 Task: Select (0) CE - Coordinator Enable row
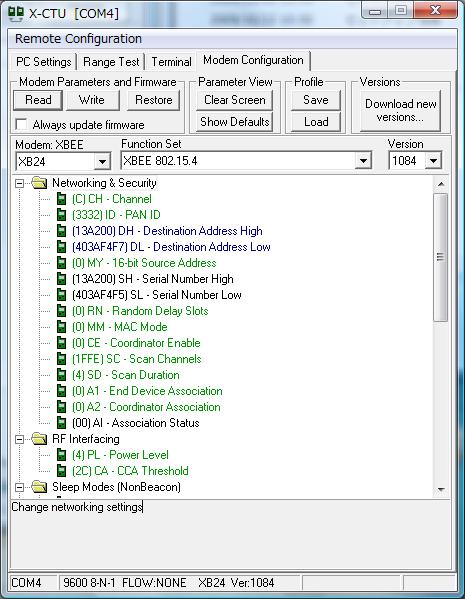coord(136,343)
